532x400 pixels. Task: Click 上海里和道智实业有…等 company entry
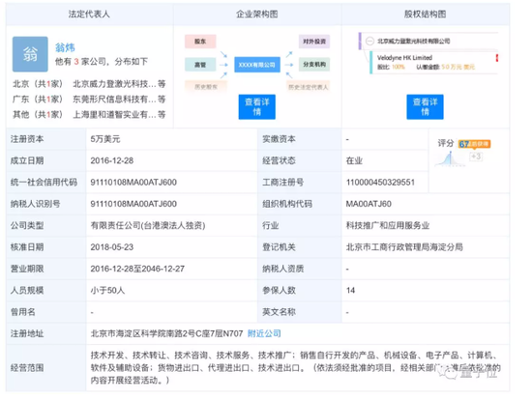pos(119,115)
